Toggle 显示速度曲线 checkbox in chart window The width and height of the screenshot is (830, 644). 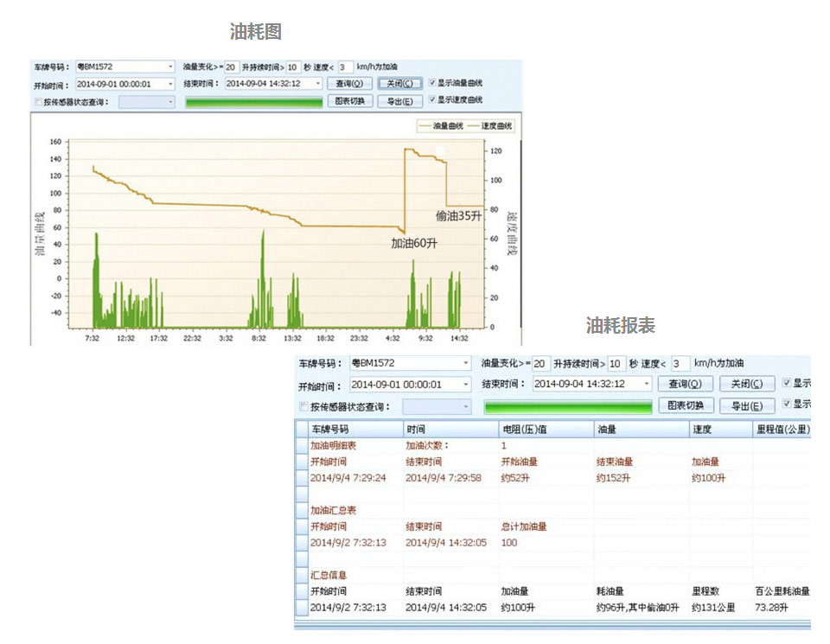click(x=432, y=99)
